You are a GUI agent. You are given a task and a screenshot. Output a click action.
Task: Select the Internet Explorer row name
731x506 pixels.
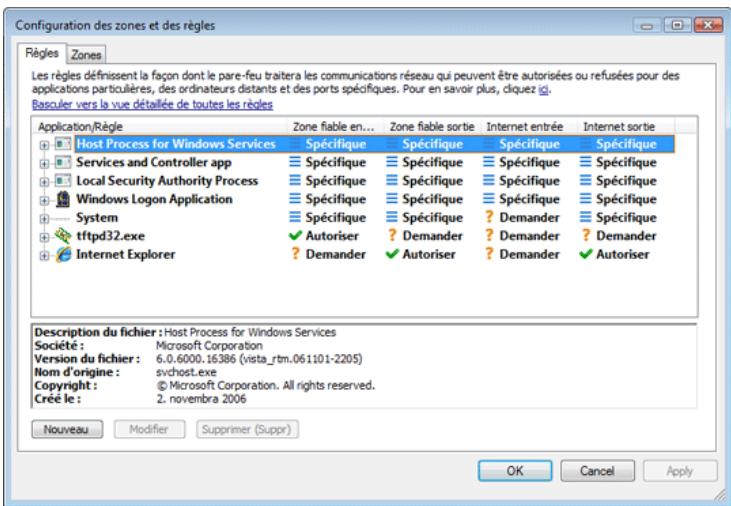126,255
